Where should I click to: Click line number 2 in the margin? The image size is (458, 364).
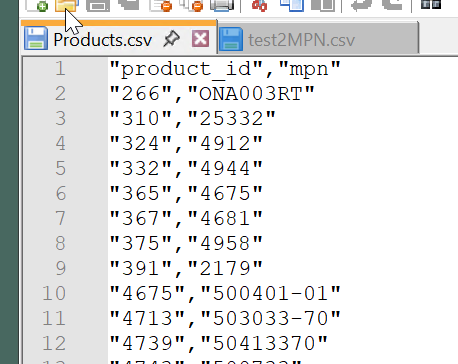[x=60, y=93]
